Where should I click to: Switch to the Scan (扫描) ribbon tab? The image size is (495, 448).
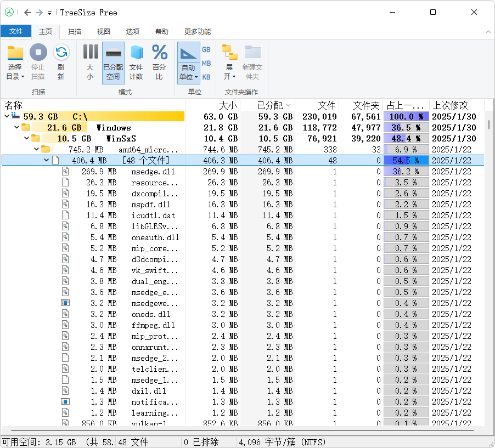[x=75, y=32]
